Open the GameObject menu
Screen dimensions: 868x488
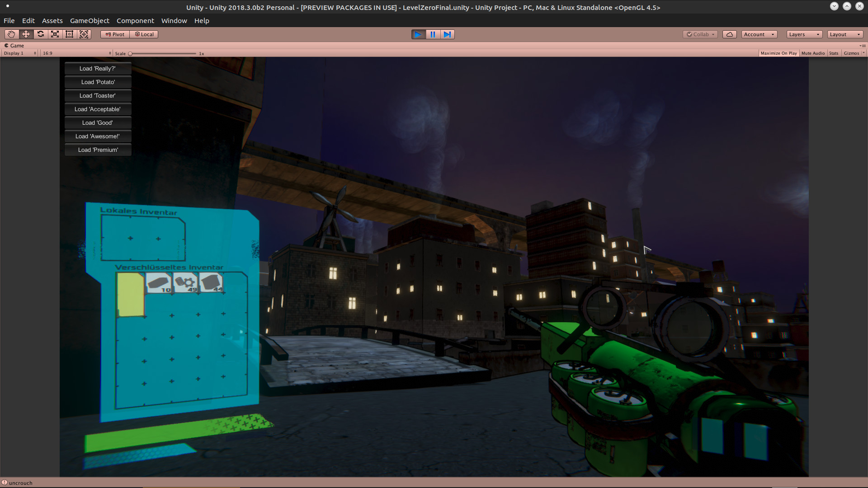pyautogui.click(x=90, y=21)
